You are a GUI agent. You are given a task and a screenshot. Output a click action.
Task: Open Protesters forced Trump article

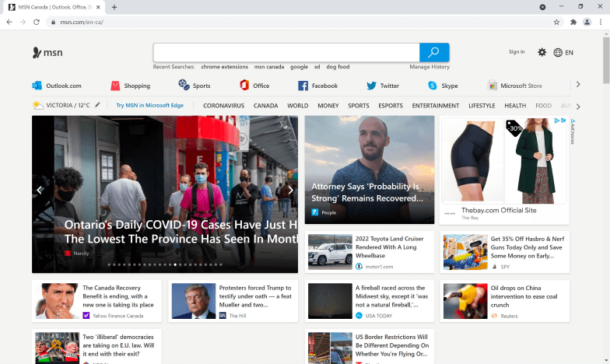click(x=233, y=301)
